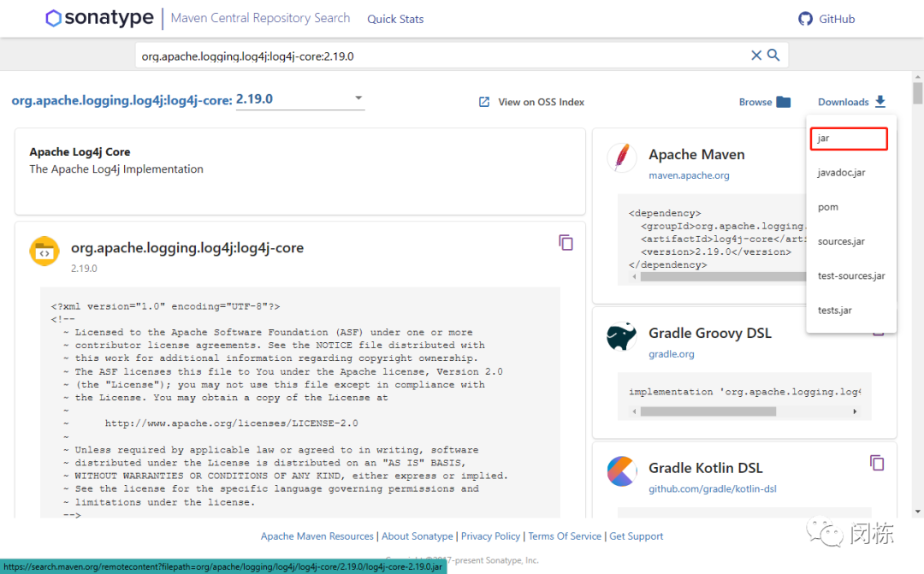Click the Groovy snippet scroll left arrow

[634, 411]
